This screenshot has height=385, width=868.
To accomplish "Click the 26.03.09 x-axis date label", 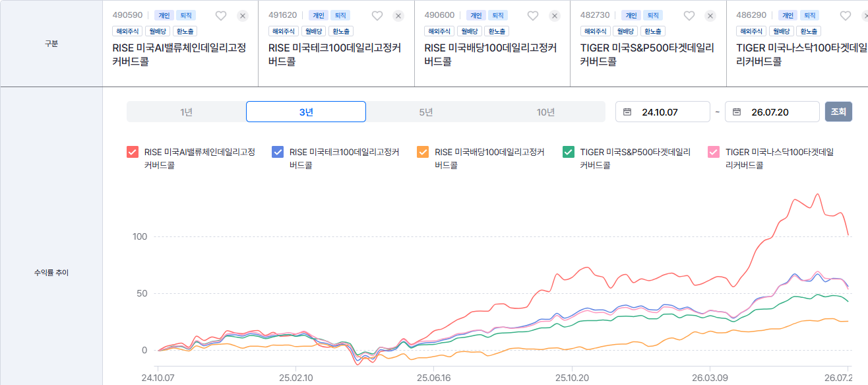I will click(x=709, y=378).
